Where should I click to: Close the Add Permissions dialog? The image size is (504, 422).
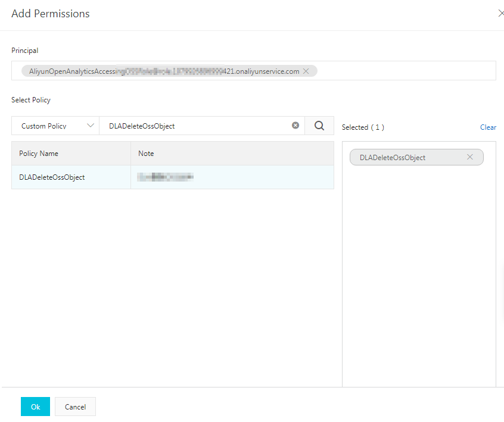[500, 13]
